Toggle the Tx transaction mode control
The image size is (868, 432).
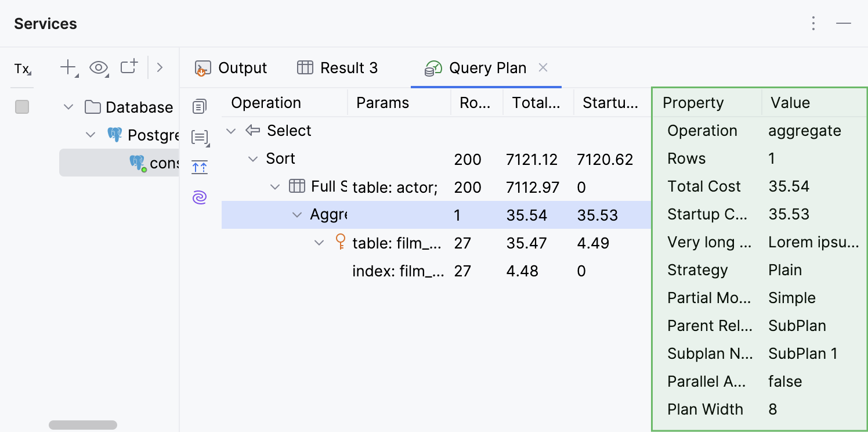22,69
